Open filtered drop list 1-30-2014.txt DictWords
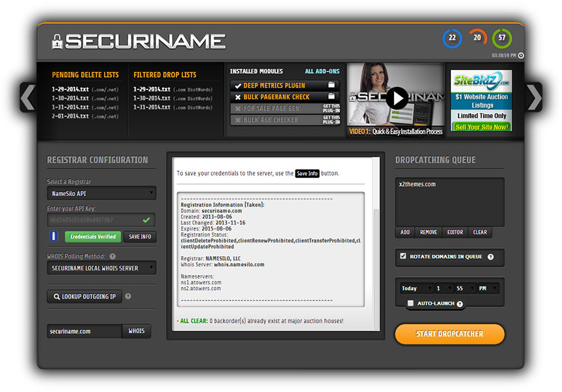Screen dimensions: 562x392 [x=173, y=98]
